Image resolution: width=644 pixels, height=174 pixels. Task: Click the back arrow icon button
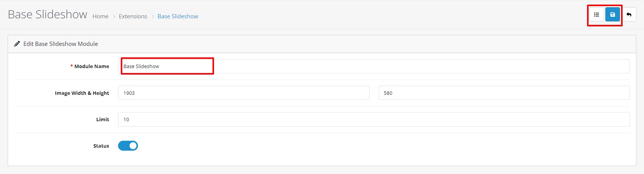629,15
